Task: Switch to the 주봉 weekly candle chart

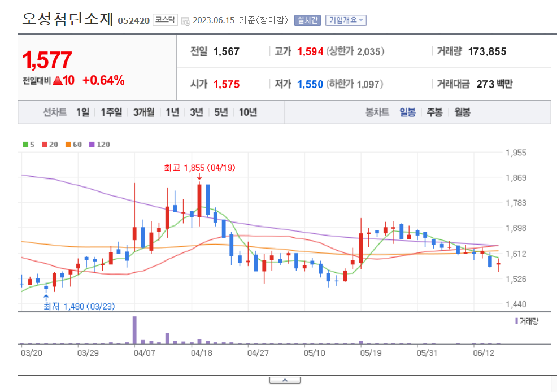Action: pyautogui.click(x=435, y=112)
